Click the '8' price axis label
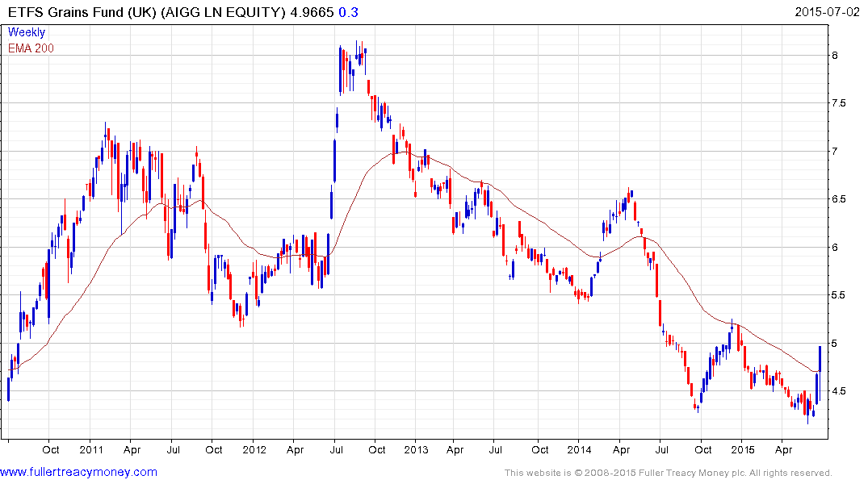 (834, 56)
